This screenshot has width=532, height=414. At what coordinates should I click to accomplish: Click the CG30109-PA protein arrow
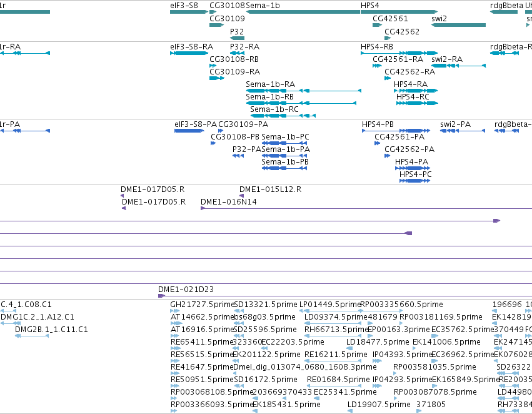point(221,131)
